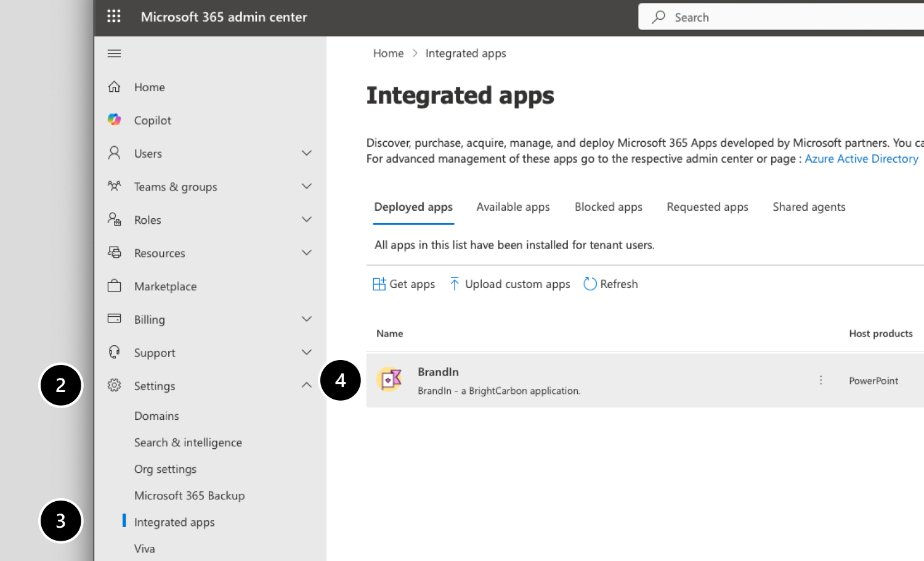Open Viva under Settings
Image resolution: width=924 pixels, height=561 pixels.
[x=145, y=549]
